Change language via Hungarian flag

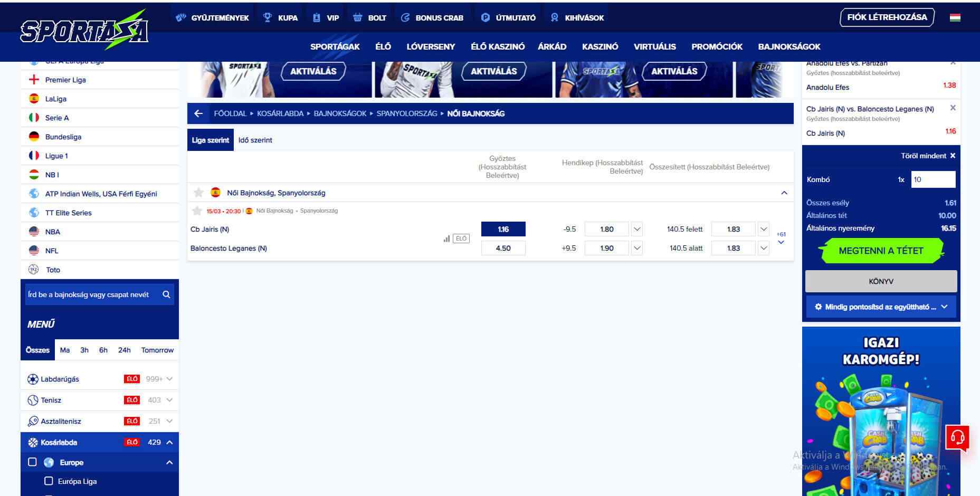click(955, 17)
